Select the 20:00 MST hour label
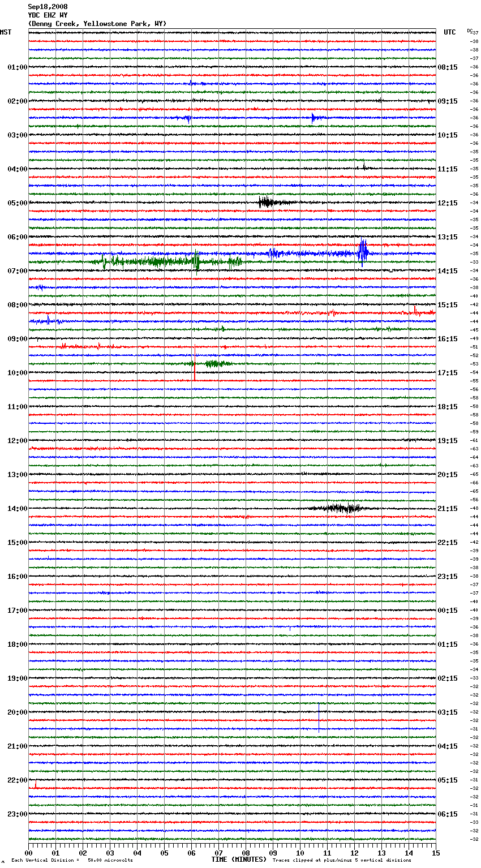481x868 pixels. 18,712
